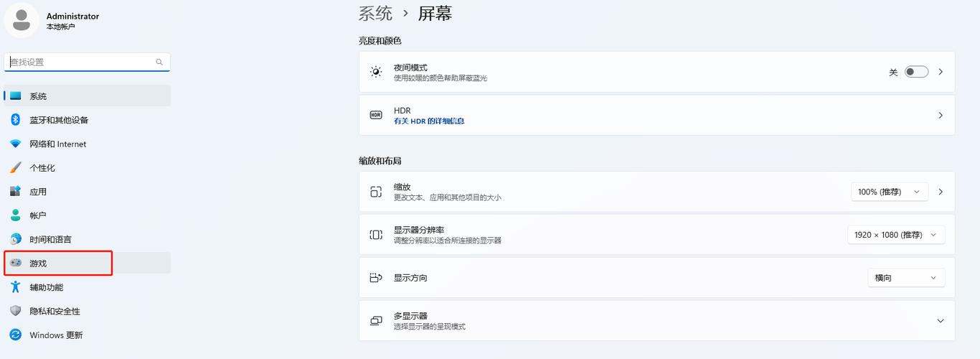Open 缩放 details via right chevron
The width and height of the screenshot is (980, 359).
[x=941, y=192]
